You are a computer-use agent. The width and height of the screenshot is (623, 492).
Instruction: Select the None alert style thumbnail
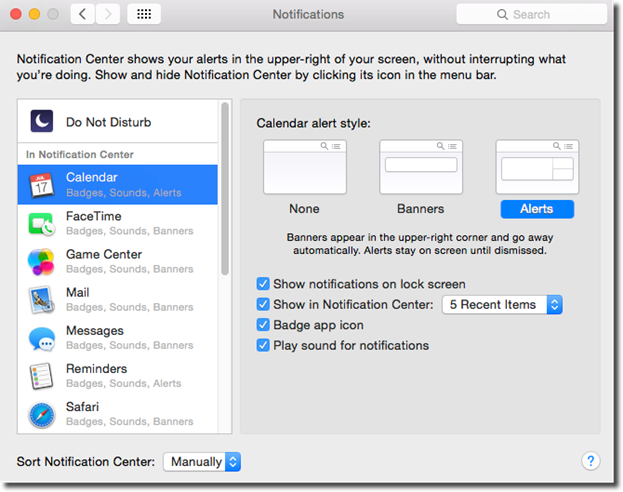coord(305,167)
